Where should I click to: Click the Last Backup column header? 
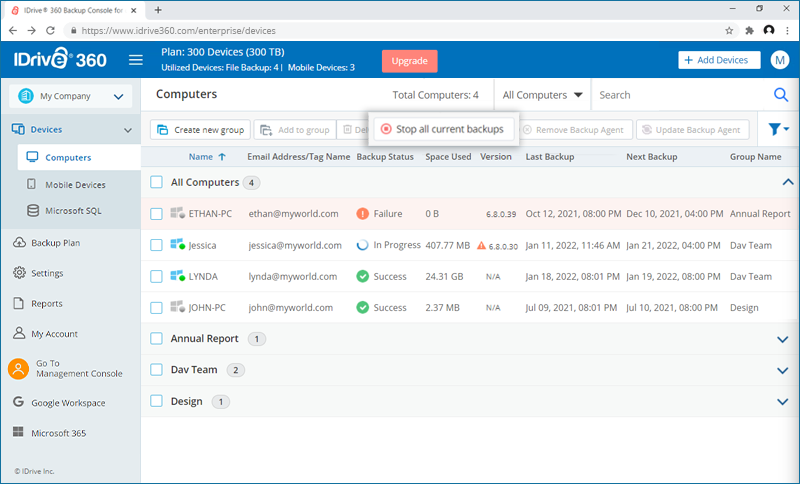click(550, 157)
